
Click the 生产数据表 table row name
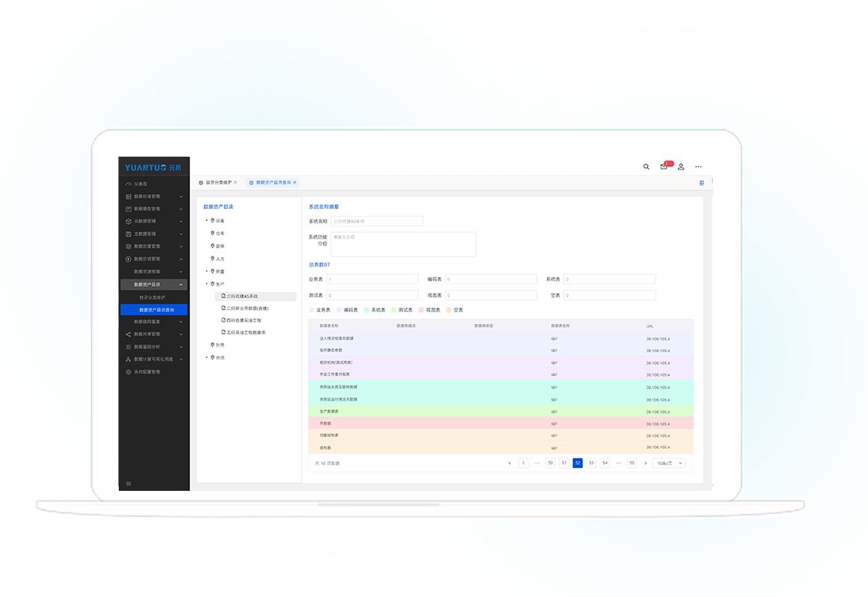[x=329, y=412]
